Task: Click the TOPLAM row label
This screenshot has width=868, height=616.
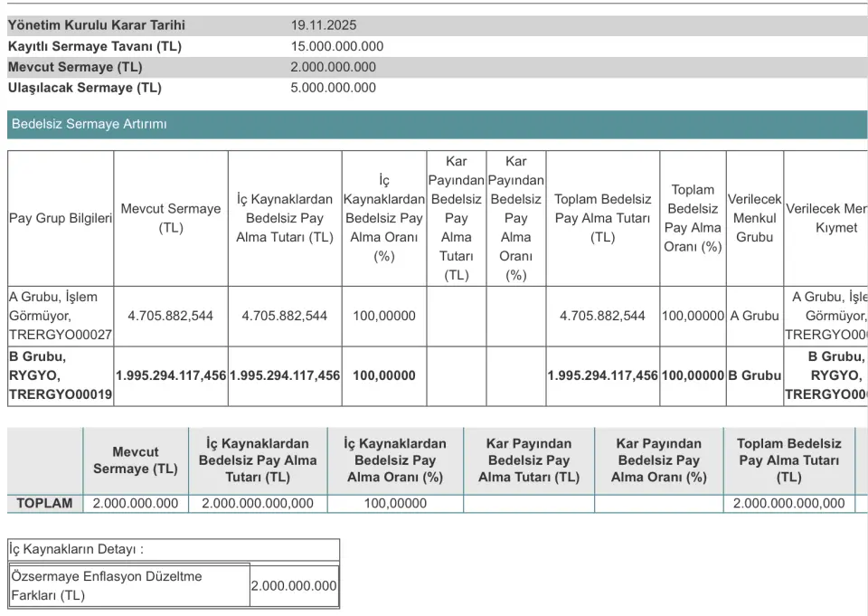Action: click(x=45, y=504)
